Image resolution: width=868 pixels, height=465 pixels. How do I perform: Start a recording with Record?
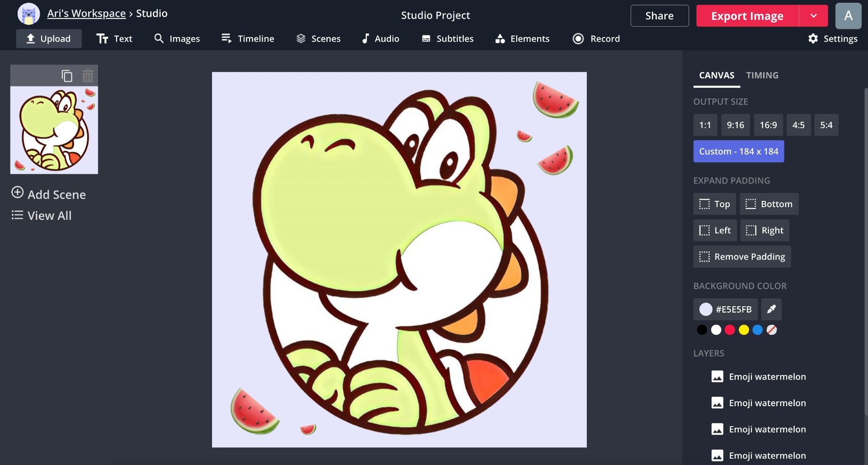click(596, 39)
